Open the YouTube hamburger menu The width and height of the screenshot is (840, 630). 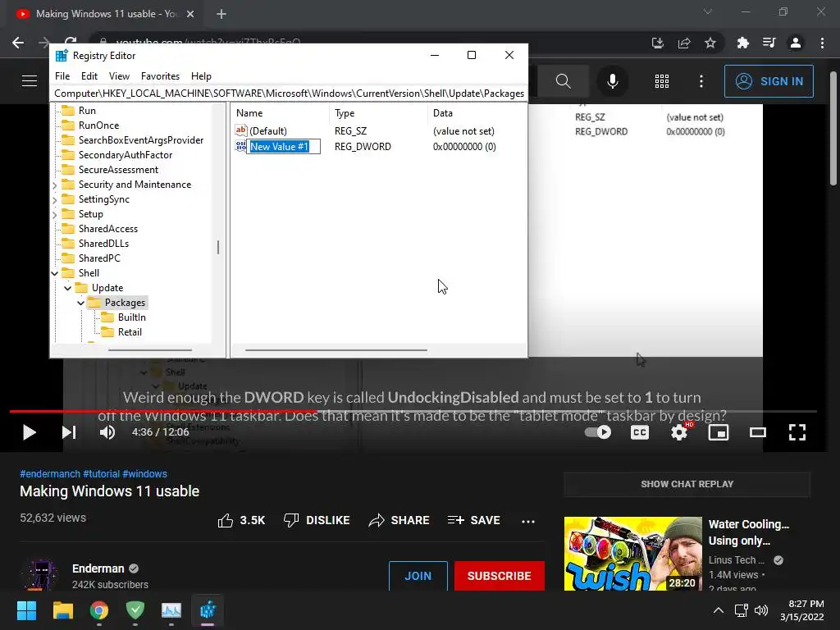point(30,81)
